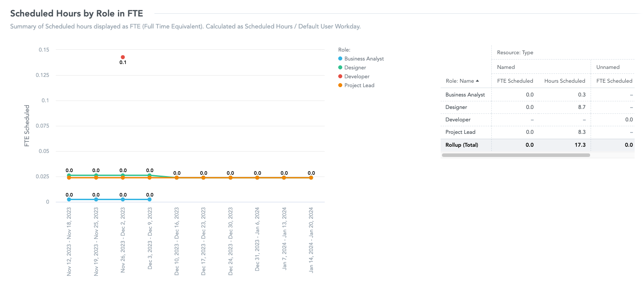Sort by Role: Name column header
Image resolution: width=644 pixels, height=285 pixels.
462,81
